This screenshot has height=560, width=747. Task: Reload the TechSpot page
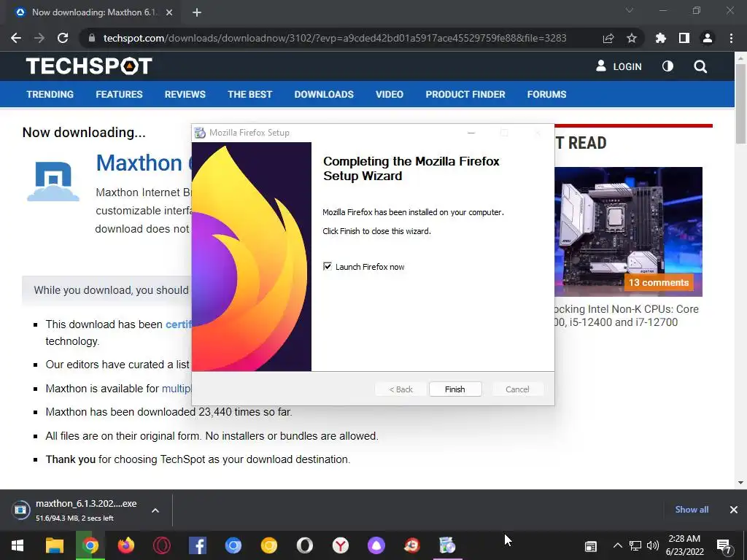coord(63,38)
